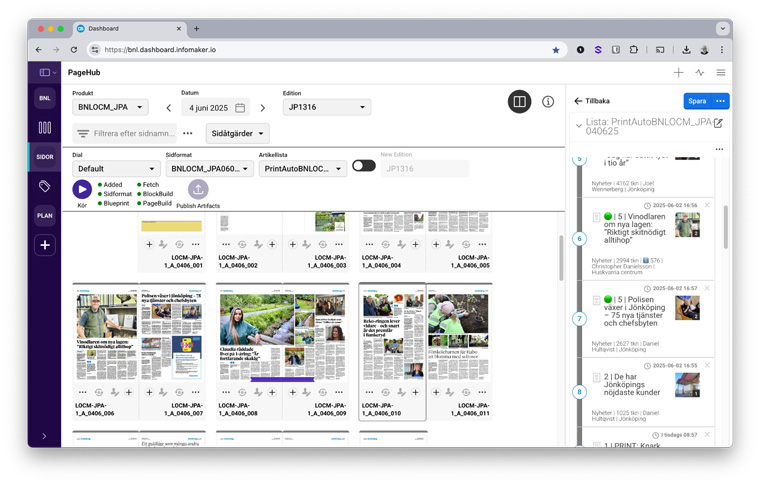
Task: Click the Kör play button
Action: 82,189
